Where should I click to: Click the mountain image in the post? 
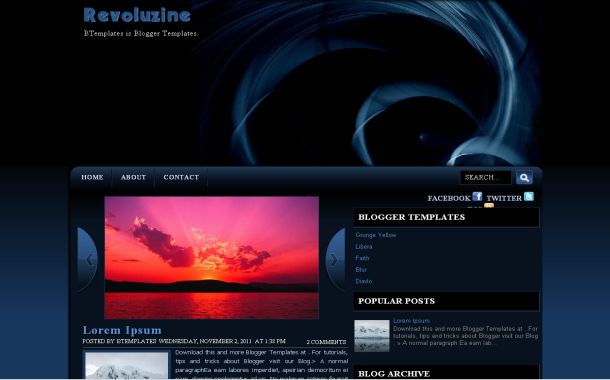click(x=127, y=365)
